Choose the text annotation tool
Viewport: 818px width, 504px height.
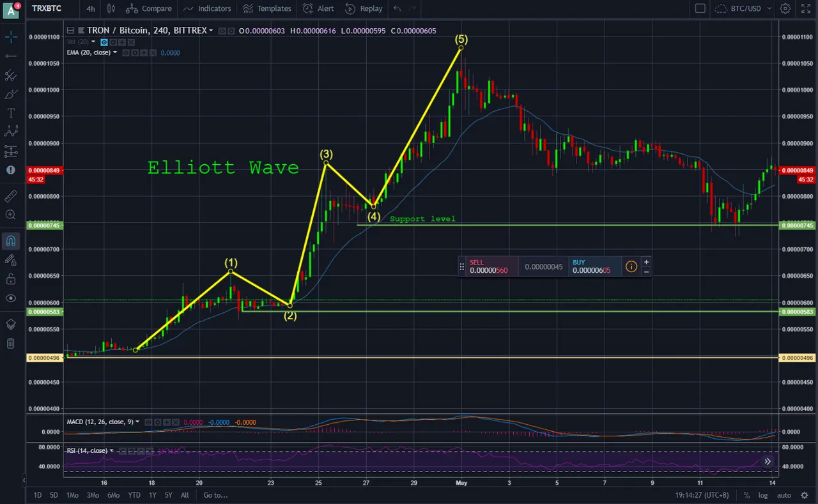tap(11, 113)
